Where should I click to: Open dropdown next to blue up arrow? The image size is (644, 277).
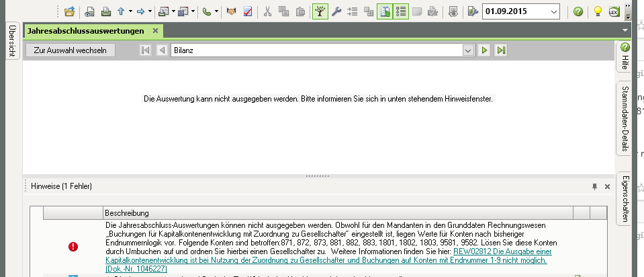tap(130, 11)
